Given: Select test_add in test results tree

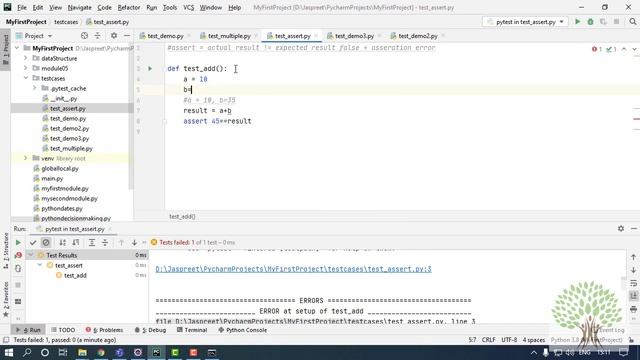Looking at the screenshot, I should [x=75, y=276].
